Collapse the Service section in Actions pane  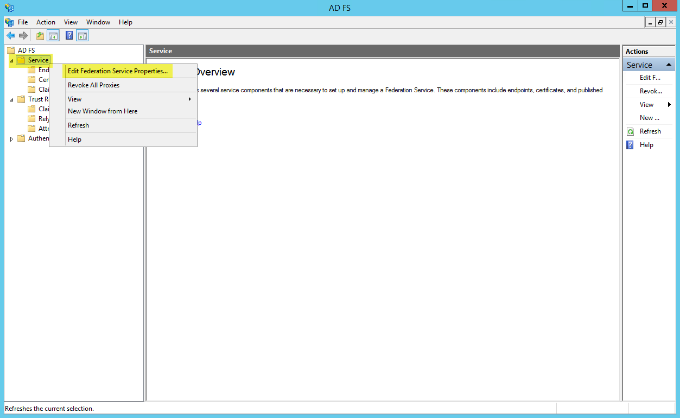tap(668, 65)
